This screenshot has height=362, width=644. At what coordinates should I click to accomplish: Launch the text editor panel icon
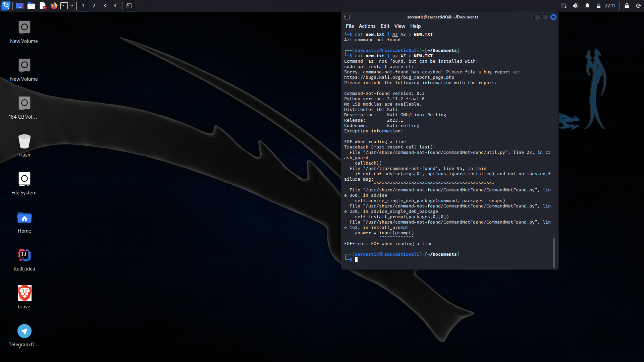click(43, 6)
